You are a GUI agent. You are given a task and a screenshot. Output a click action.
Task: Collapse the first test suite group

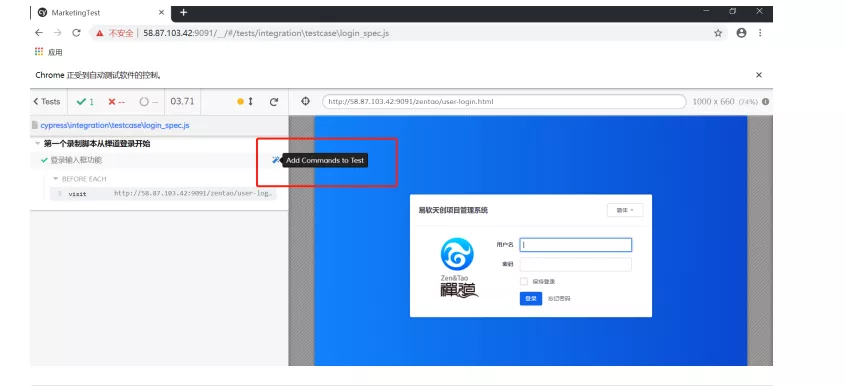(x=37, y=144)
